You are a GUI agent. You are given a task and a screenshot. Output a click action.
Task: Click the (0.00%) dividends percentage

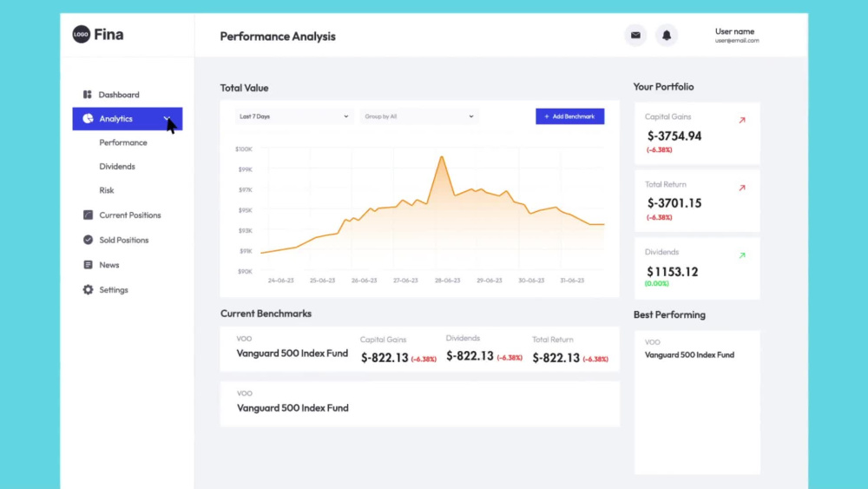pyautogui.click(x=656, y=283)
